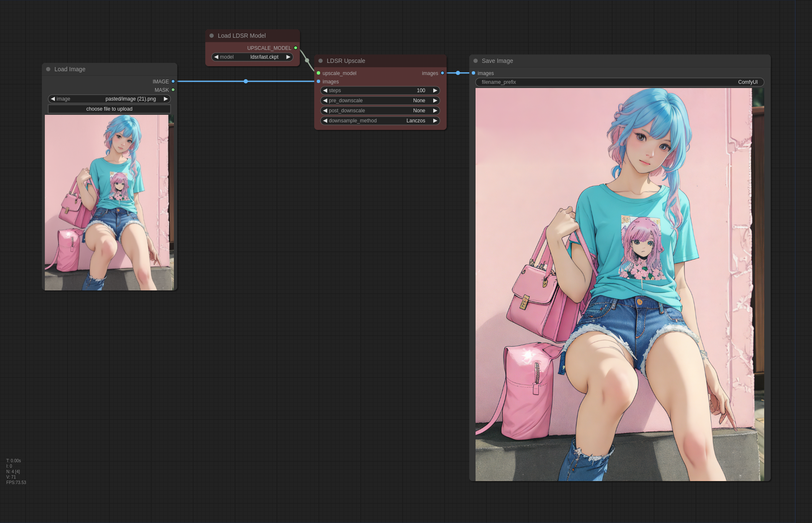
Task: Click the IMAGE output connector on Load Image
Action: (173, 81)
